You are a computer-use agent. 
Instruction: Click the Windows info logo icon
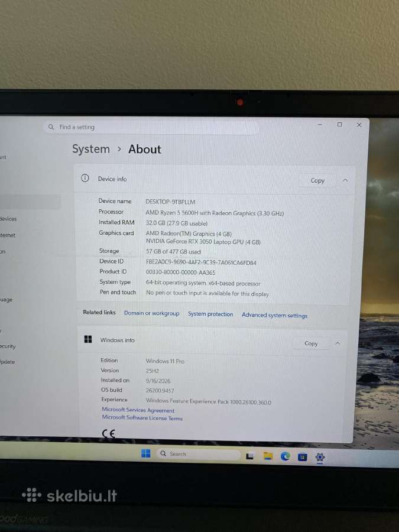click(88, 339)
